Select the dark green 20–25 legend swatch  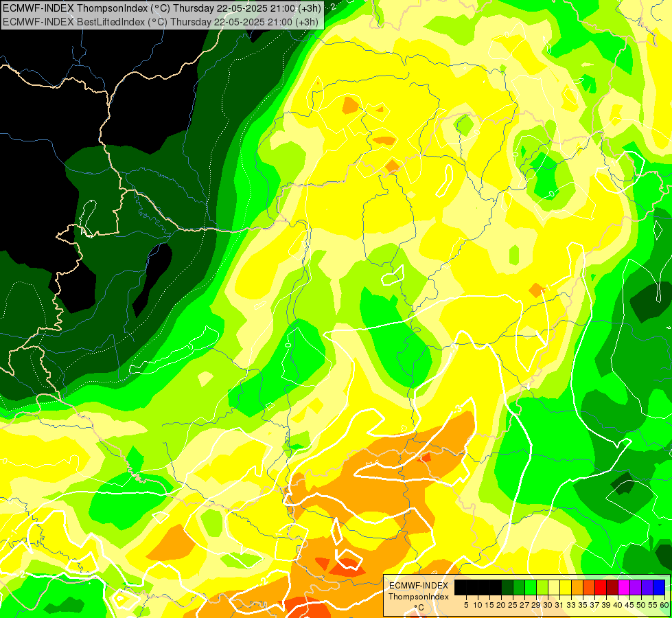[x=507, y=587]
